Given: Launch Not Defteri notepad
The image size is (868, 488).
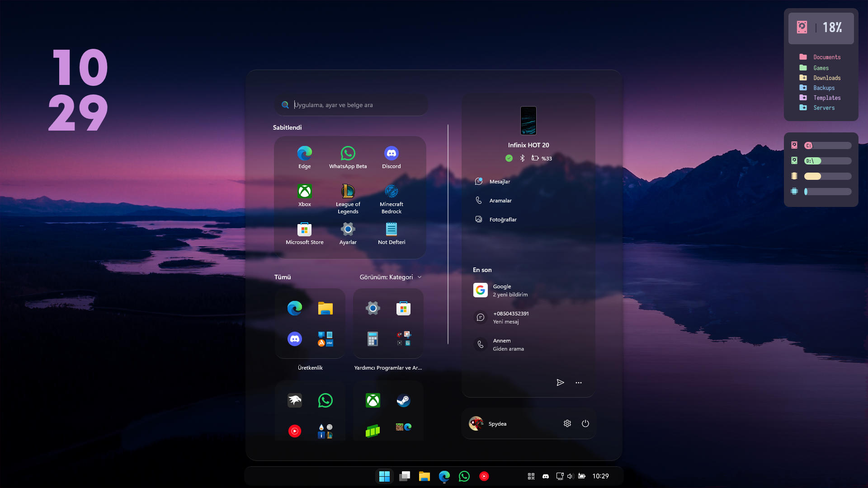Looking at the screenshot, I should (x=391, y=234).
